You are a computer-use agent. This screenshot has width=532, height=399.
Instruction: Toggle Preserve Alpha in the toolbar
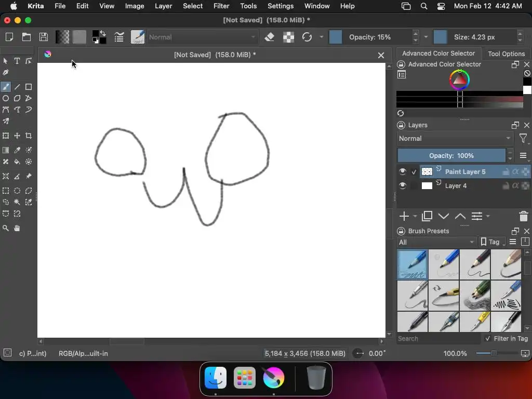click(x=288, y=37)
